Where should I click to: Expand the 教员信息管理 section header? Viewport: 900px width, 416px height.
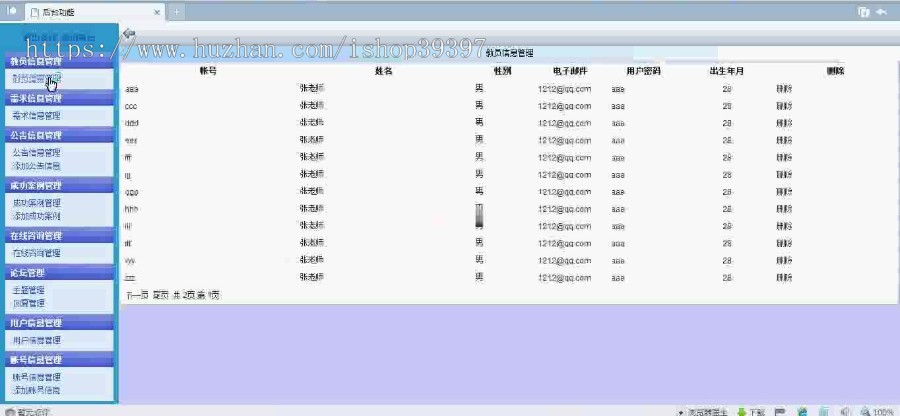pos(59,61)
